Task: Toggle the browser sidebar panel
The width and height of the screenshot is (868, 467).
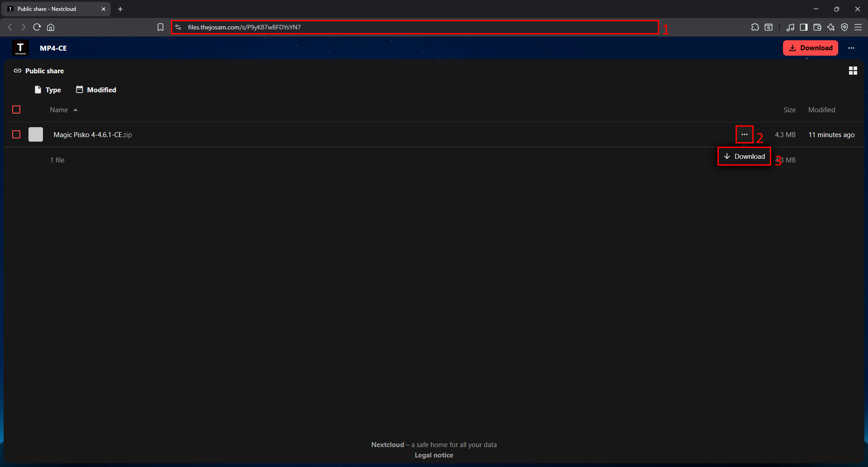Action: 803,27
